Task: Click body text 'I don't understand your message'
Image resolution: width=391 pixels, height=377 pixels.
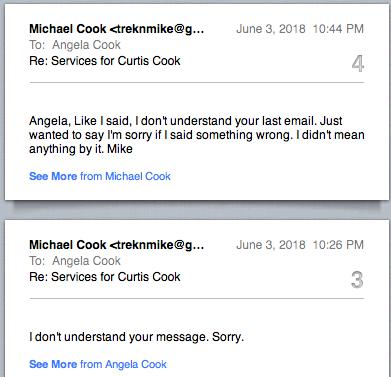Action: [x=136, y=337]
